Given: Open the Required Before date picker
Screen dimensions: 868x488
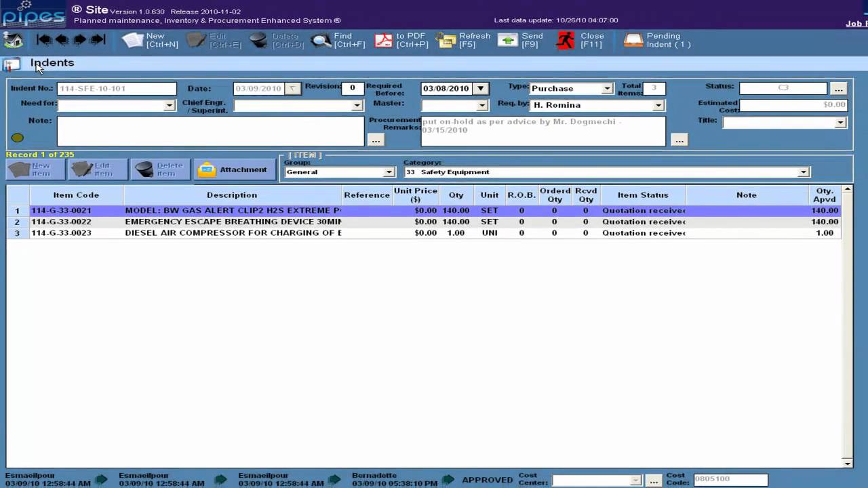Looking at the screenshot, I should [480, 89].
